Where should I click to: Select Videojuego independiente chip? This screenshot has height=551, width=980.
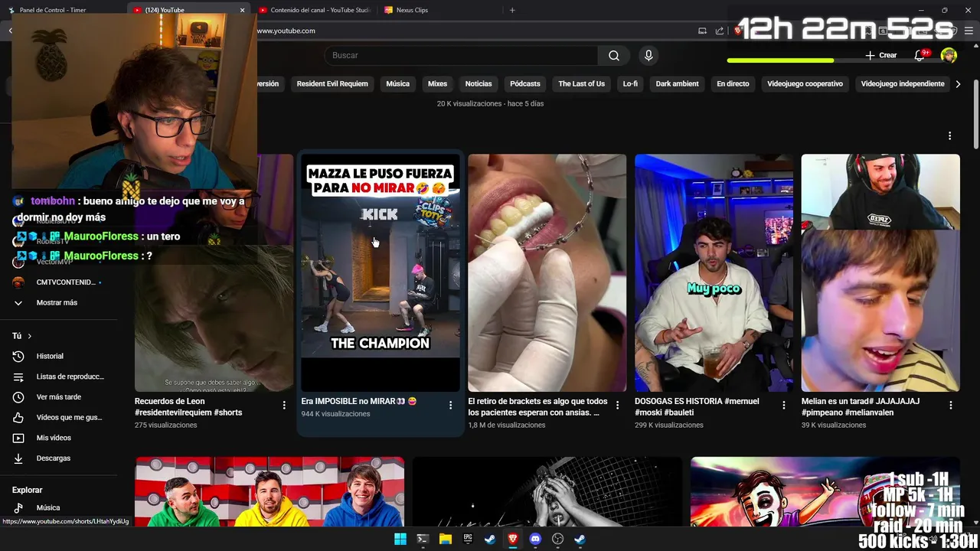click(903, 84)
